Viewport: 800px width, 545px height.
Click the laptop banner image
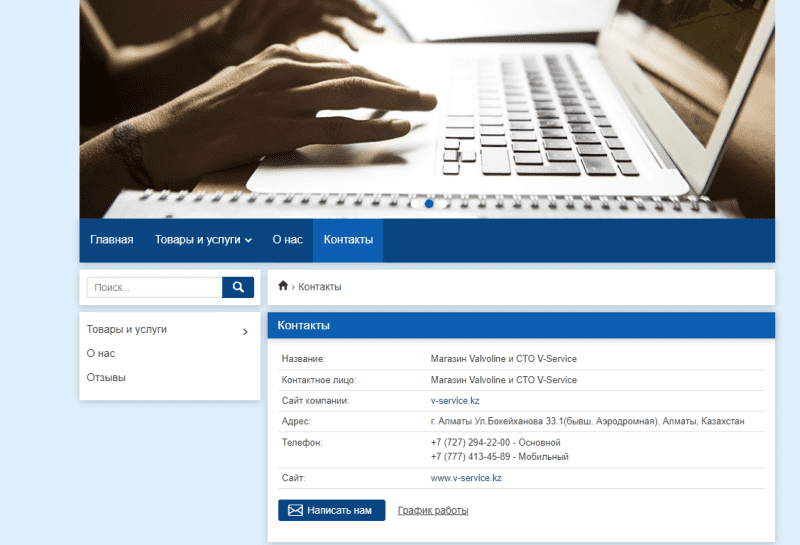[427, 109]
